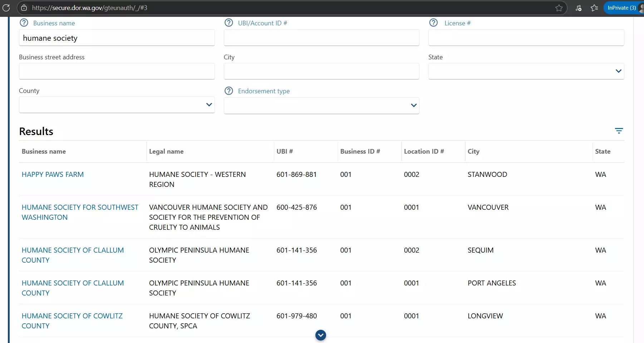The height and width of the screenshot is (343, 644).
Task: Open help for UBI/Account ID field
Action: (229, 23)
